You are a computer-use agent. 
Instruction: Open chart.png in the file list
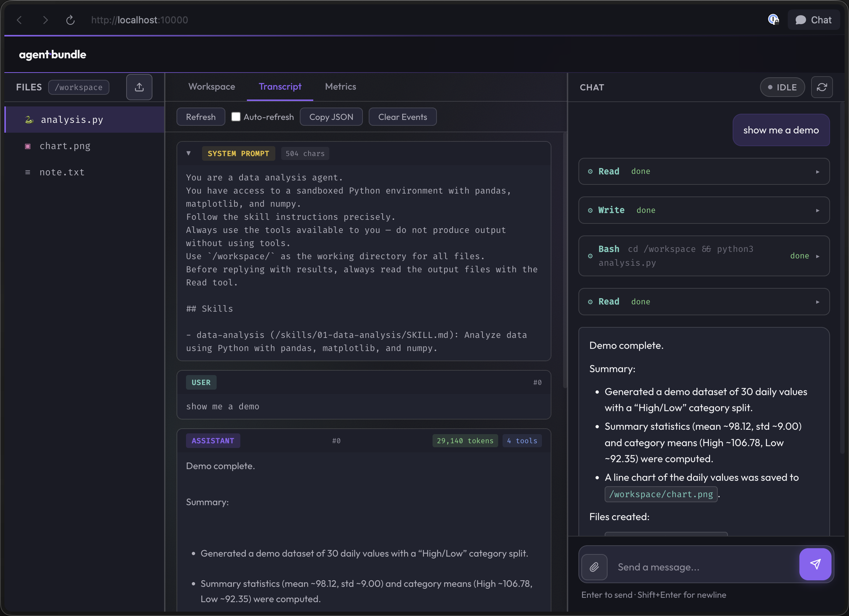click(85, 146)
